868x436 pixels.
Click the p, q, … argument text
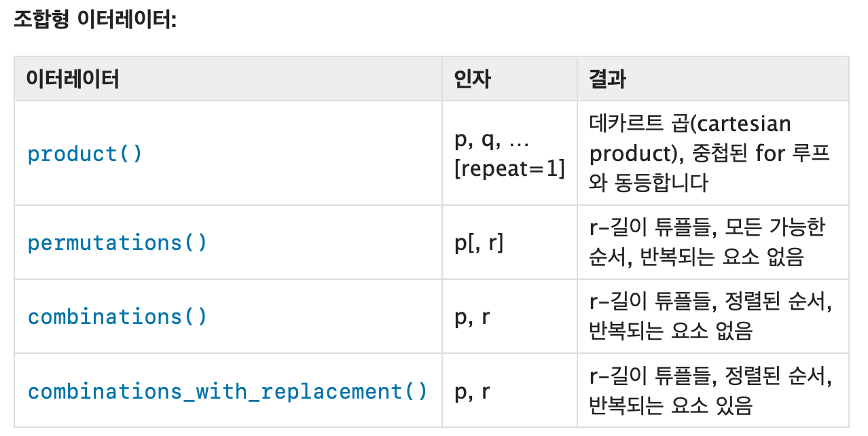click(492, 140)
